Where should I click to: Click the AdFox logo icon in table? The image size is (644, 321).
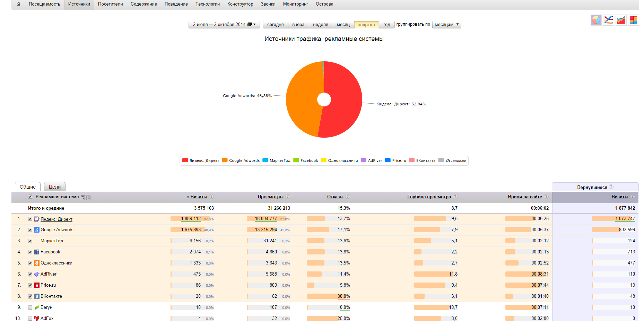tap(36, 318)
